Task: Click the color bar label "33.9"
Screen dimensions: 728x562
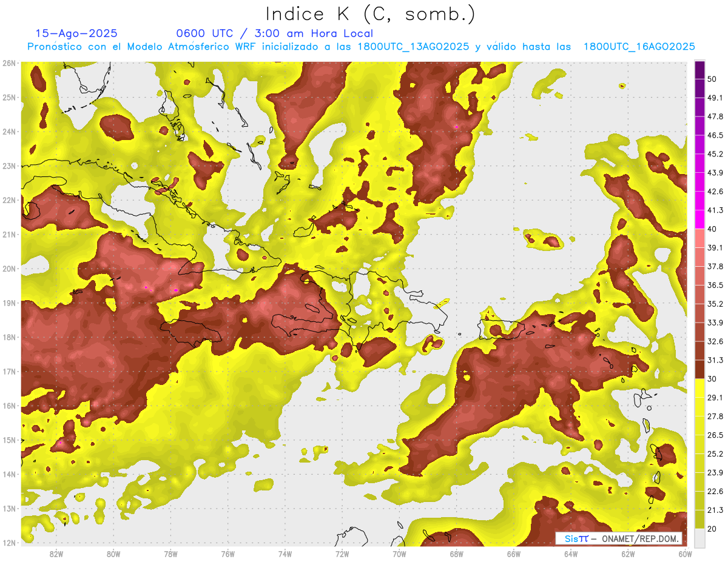Action: [715, 323]
